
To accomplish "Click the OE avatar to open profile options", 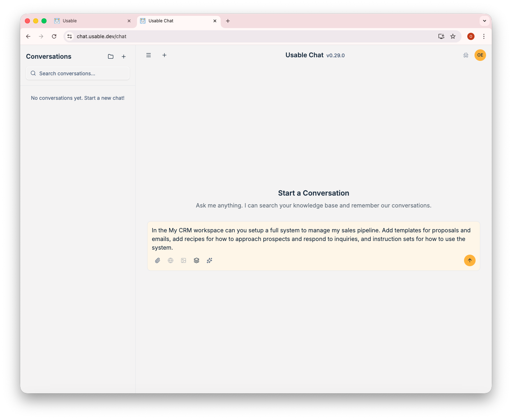I will pyautogui.click(x=480, y=55).
